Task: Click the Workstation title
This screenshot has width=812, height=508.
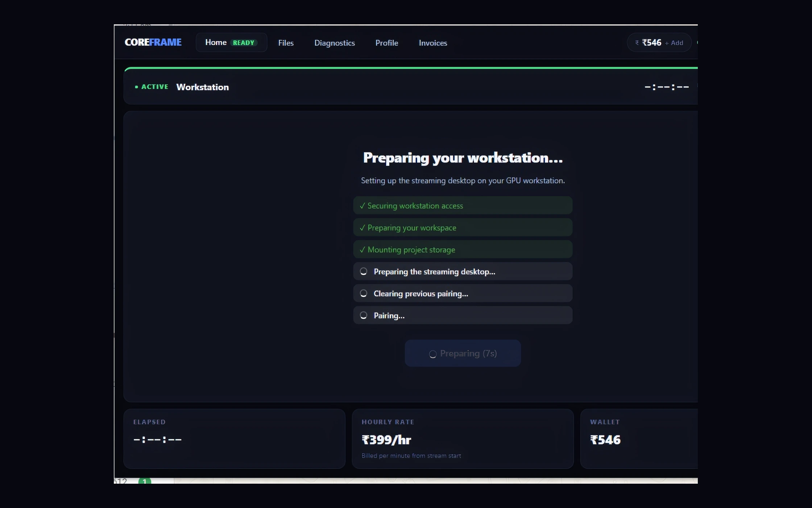Action: click(x=202, y=87)
